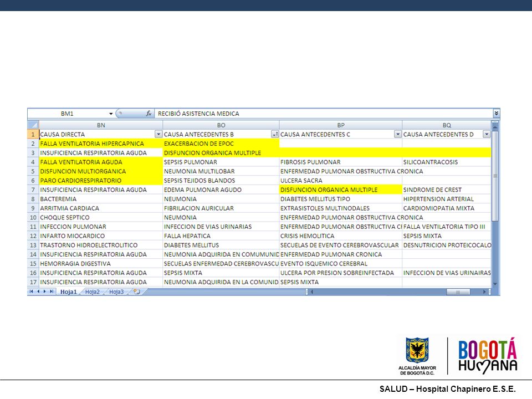Open the CAUSA ANTECEDENTES C filter dropdown
Screen dimensions: 532x399
(398, 134)
